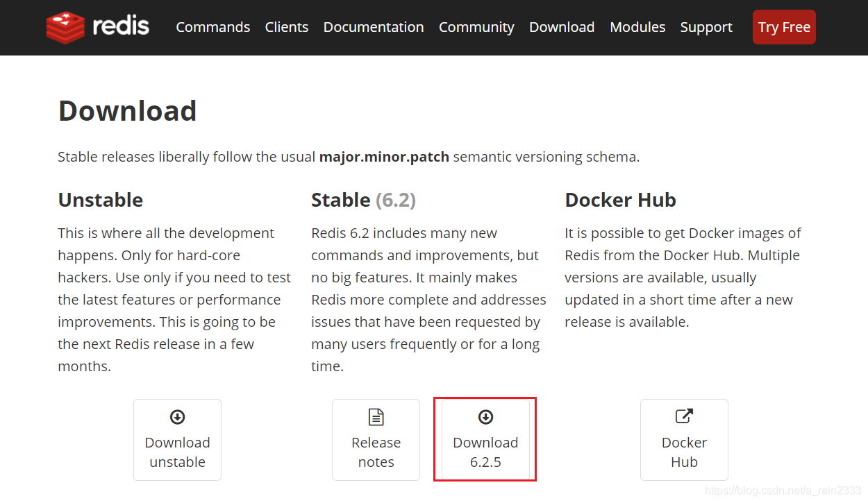The image size is (868, 503).
Task: Click the 'Docker Hub' button label text
Action: 684,452
